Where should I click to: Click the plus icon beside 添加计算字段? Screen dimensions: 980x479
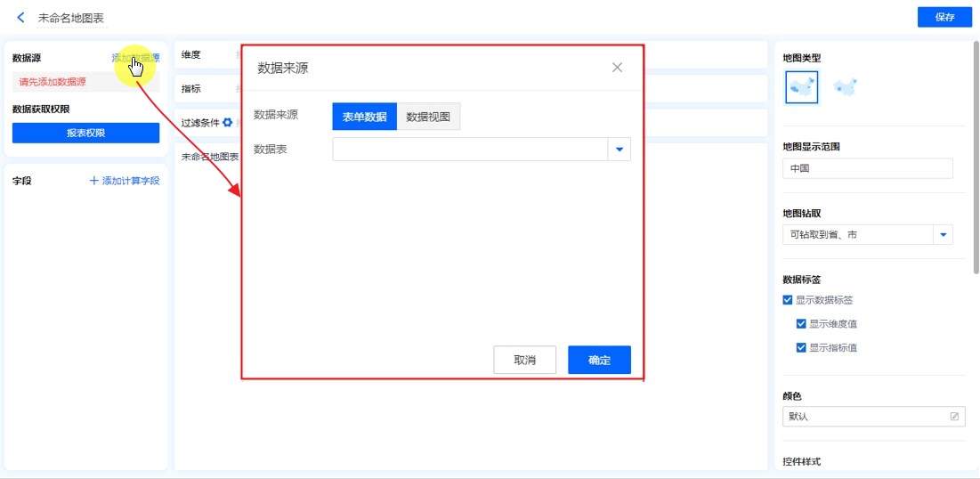pyautogui.click(x=94, y=181)
